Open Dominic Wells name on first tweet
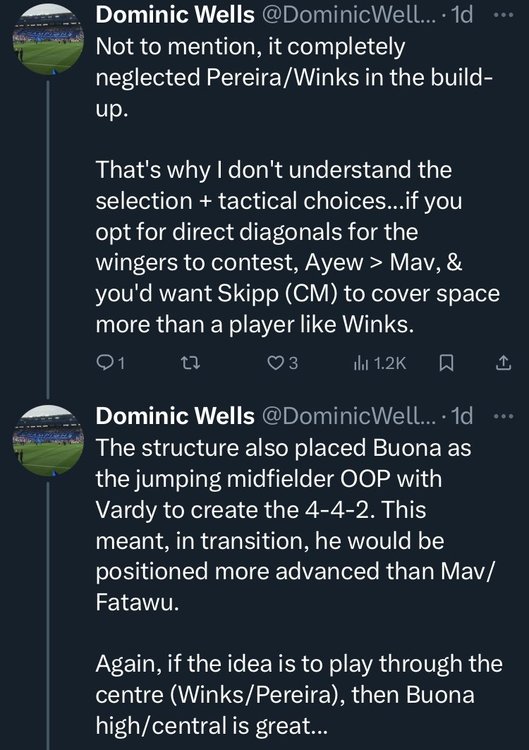Viewport: 529px width, 750px height. [175, 15]
